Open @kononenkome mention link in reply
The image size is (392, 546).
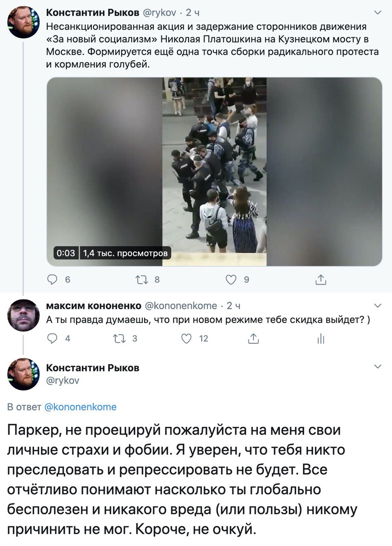point(80,407)
